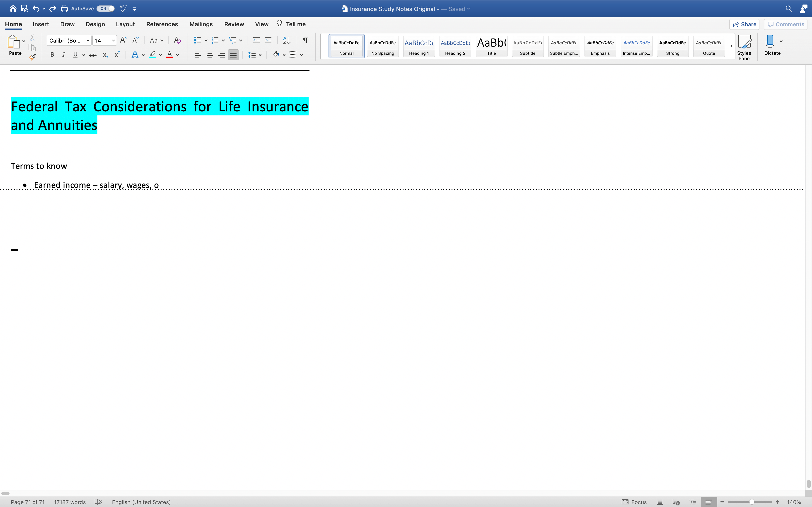Toggle Bold formatting
The height and width of the screenshot is (507, 812).
[x=52, y=55]
